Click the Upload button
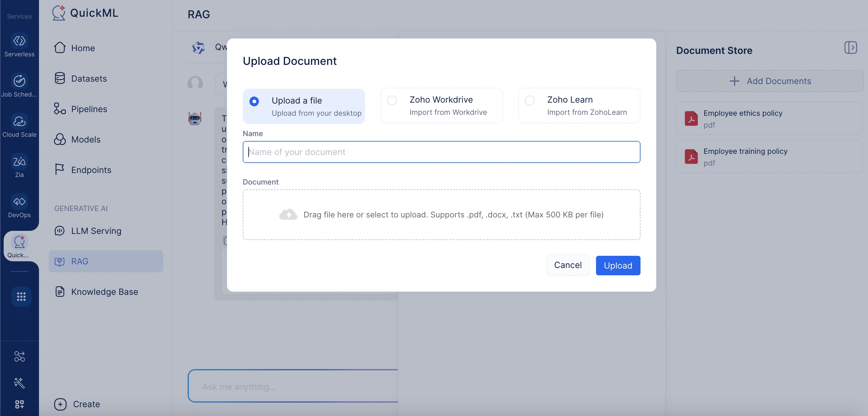 (618, 265)
